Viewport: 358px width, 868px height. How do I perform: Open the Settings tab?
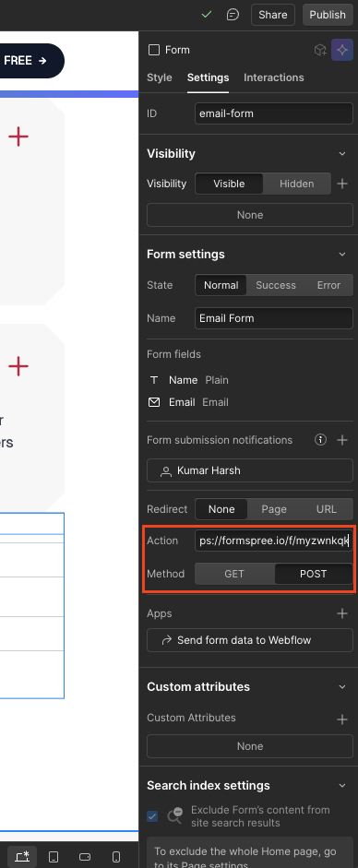(208, 77)
